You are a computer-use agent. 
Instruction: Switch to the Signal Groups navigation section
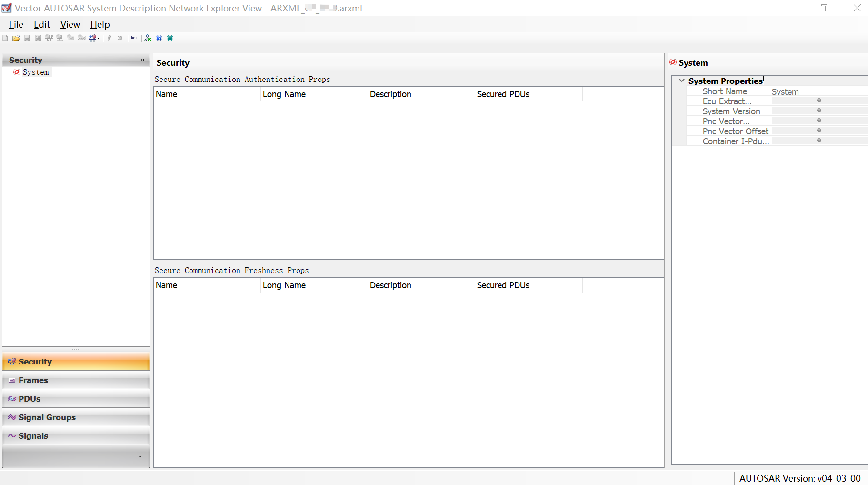click(76, 417)
